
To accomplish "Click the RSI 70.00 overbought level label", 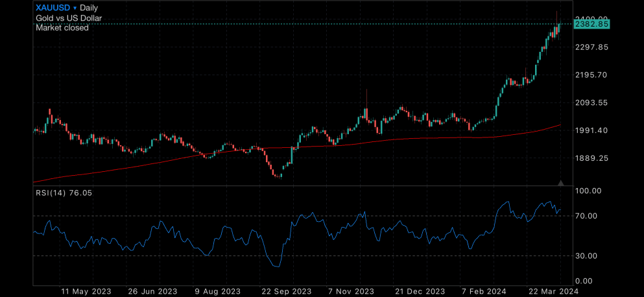I will [588, 216].
